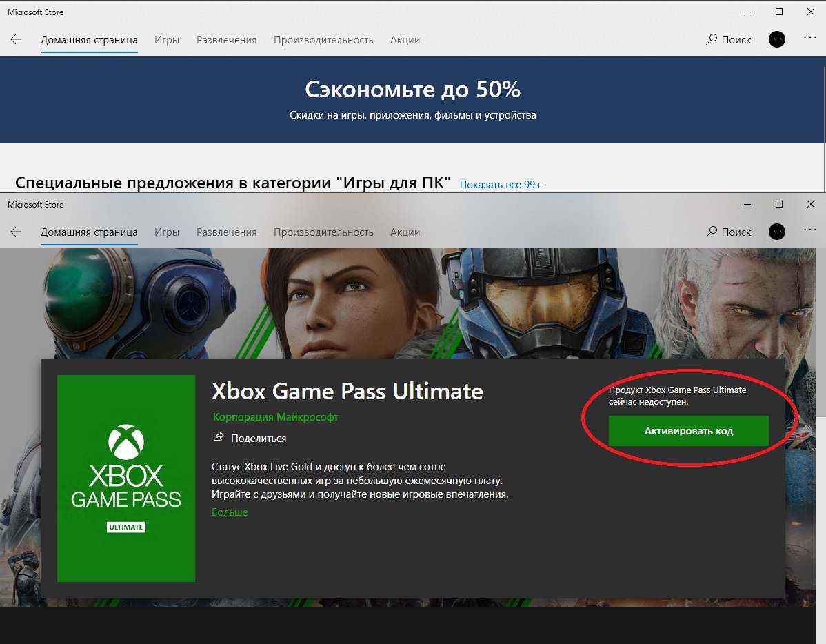Click text "Продукт Xbox Game Pass Ultimate сейчас недоступен."
This screenshot has width=826, height=644.
[678, 396]
